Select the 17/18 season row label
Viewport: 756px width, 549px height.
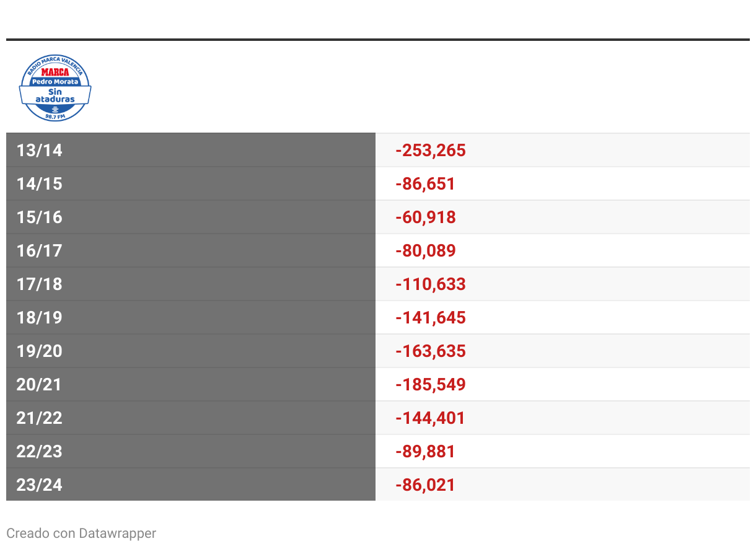tap(40, 284)
